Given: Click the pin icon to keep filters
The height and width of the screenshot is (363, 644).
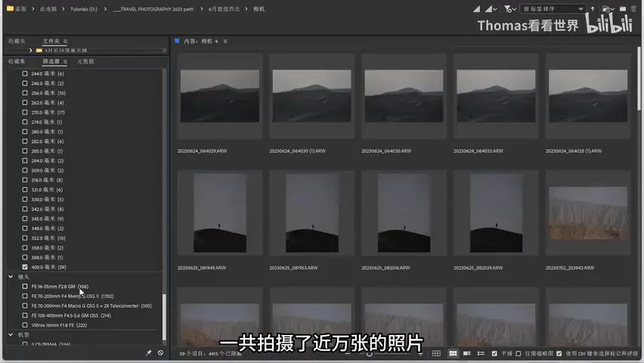Looking at the screenshot, I should point(149,352).
